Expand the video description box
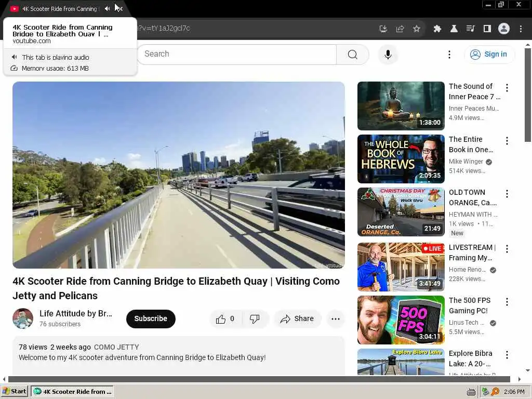This screenshot has height=399, width=532. coord(179,355)
